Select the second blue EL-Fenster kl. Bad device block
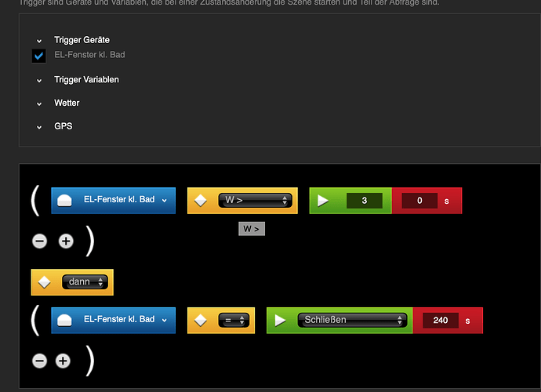 pos(113,320)
